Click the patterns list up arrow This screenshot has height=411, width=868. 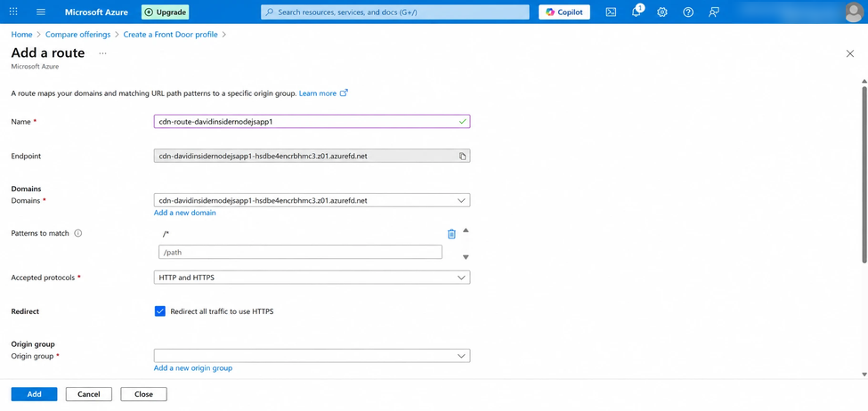click(x=466, y=230)
